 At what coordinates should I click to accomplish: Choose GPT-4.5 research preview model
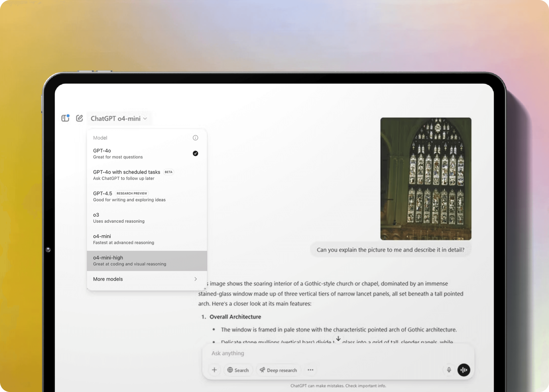click(146, 197)
